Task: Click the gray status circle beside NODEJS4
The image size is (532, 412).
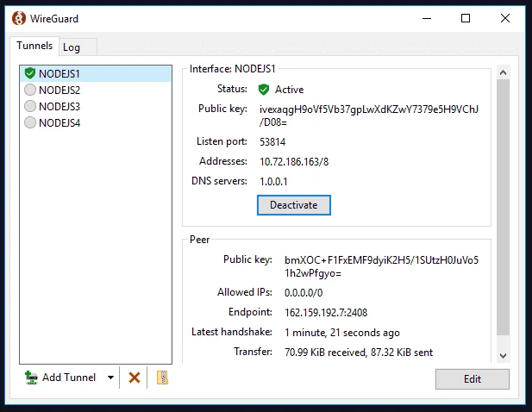Action: (x=30, y=122)
